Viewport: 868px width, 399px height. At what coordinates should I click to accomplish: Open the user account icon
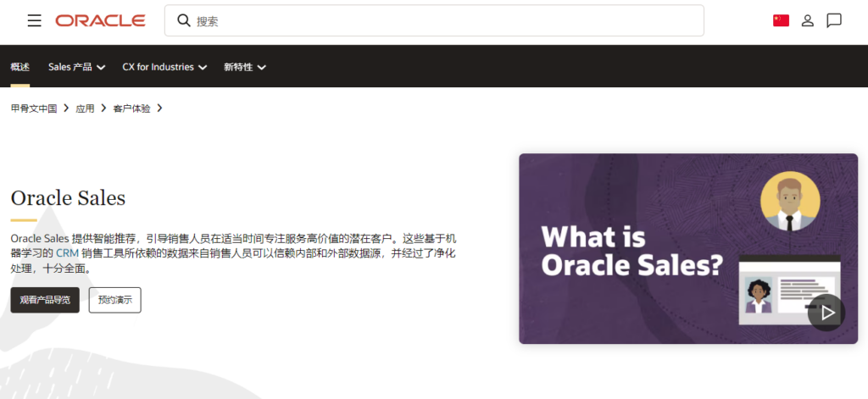click(x=808, y=21)
